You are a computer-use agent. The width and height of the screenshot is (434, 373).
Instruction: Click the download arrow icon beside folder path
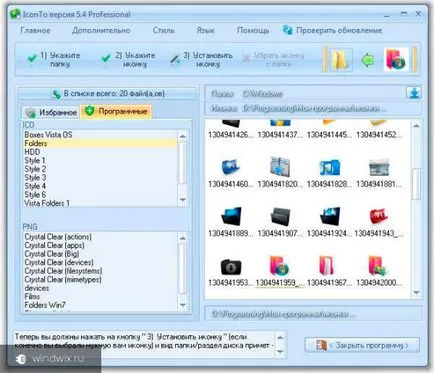pyautogui.click(x=414, y=93)
